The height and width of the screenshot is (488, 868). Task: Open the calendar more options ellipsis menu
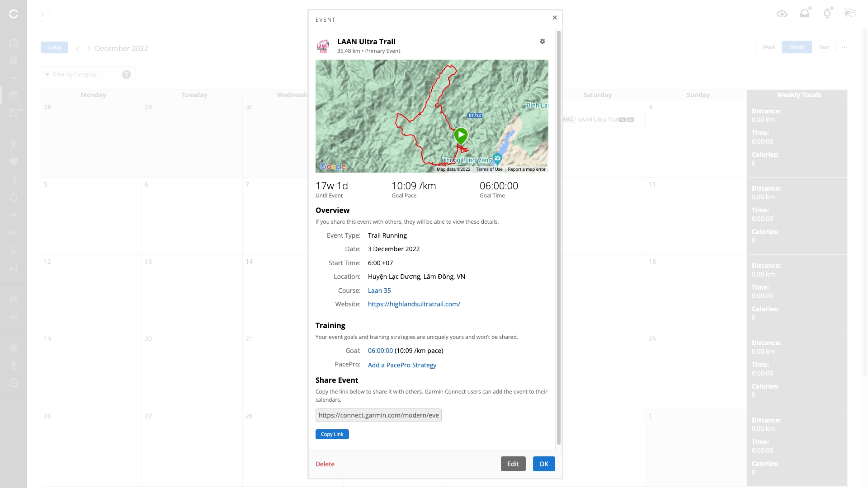tap(844, 47)
